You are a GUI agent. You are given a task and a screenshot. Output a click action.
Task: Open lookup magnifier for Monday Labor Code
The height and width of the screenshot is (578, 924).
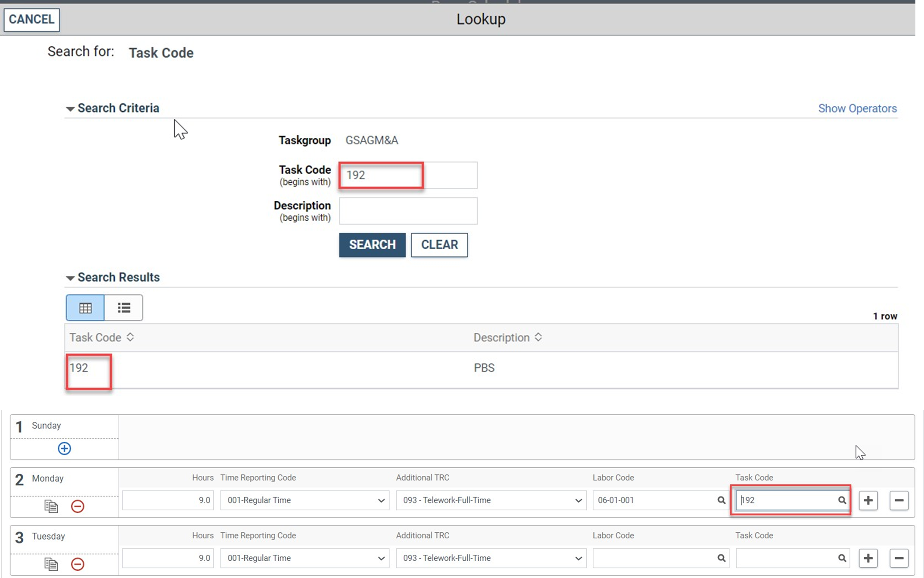coord(721,500)
